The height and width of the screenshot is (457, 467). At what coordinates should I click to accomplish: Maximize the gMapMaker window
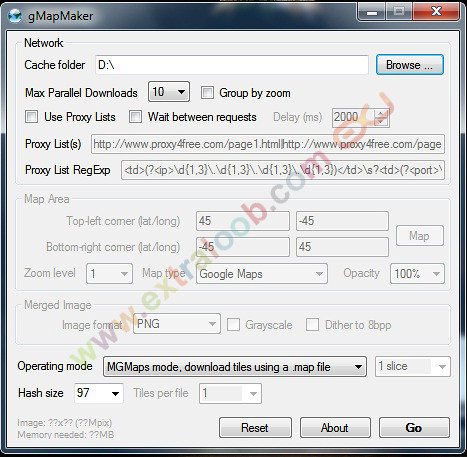[398, 12]
